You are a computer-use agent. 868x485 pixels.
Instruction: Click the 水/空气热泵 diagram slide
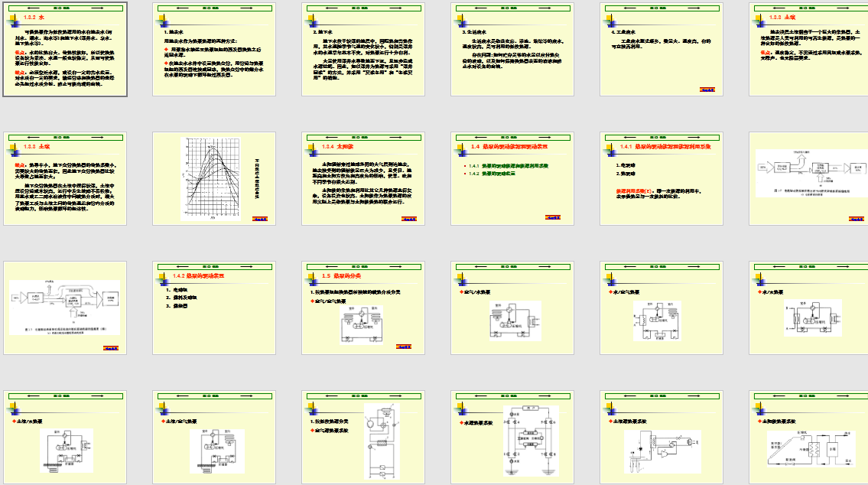(660, 308)
